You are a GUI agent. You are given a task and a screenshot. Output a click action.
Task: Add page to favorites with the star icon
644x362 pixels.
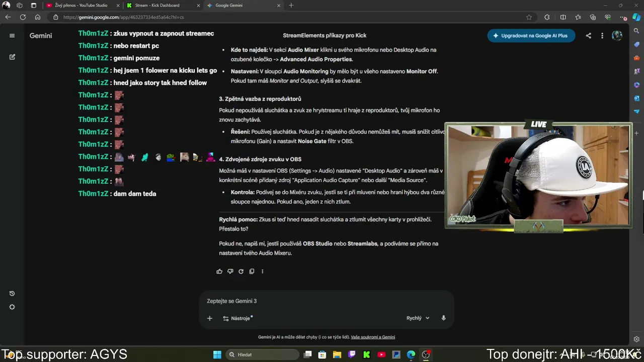coord(529,17)
